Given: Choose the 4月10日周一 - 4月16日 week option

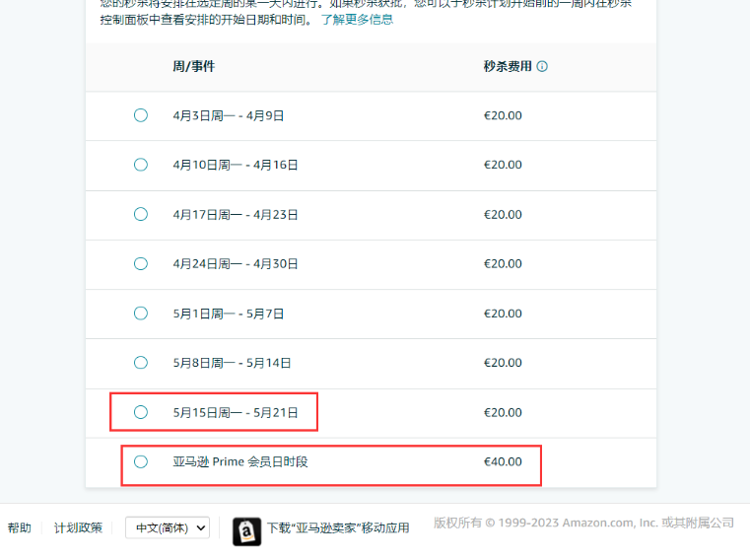Looking at the screenshot, I should pos(141,165).
